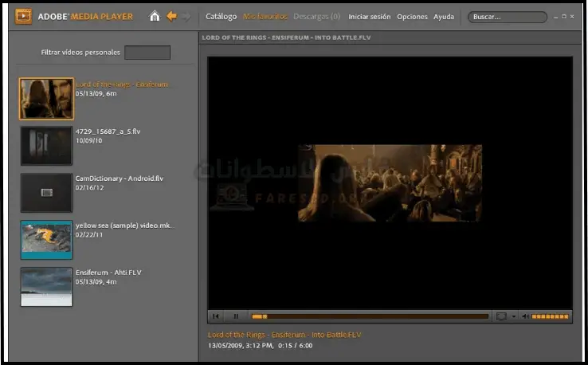The width and height of the screenshot is (588, 365).
Task: Skip to start with the previous button
Action: click(x=216, y=316)
